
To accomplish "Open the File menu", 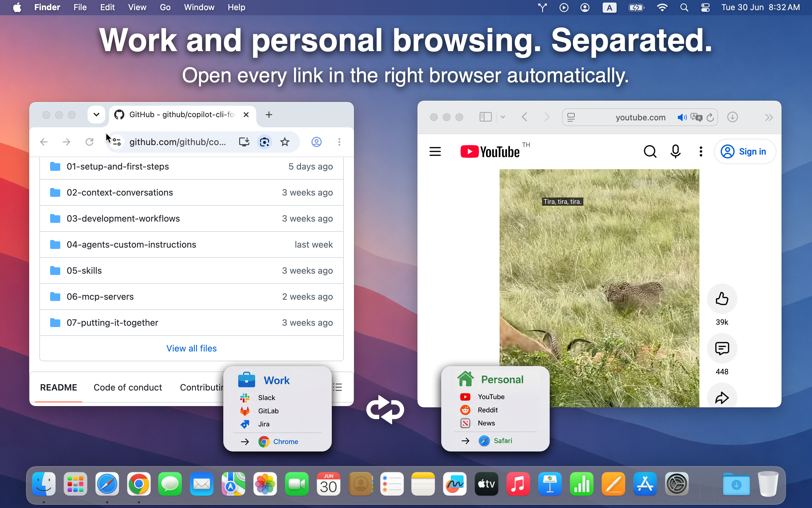I will click(x=80, y=7).
